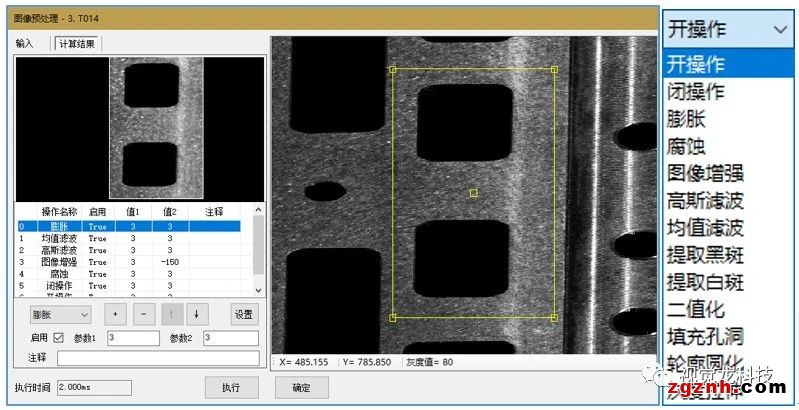This screenshot has width=799, height=410.
Task: Collapse the 开操作 combo box arrow
Action: 780,30
